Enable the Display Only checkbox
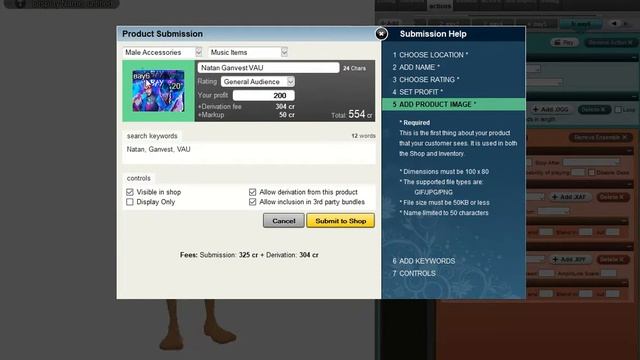The width and height of the screenshot is (640, 360). pos(130,202)
